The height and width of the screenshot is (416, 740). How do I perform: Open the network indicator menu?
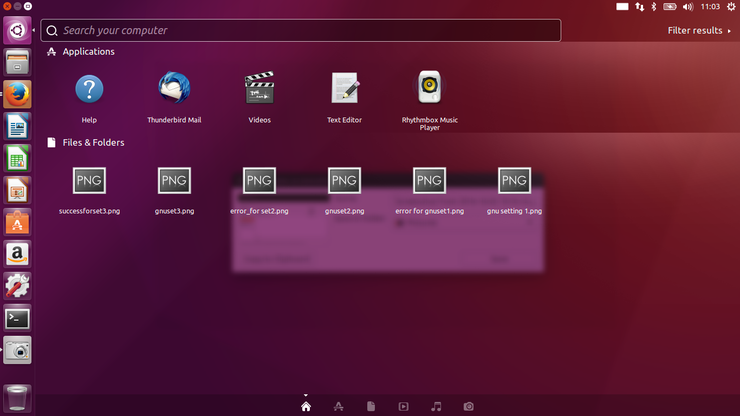pos(639,7)
